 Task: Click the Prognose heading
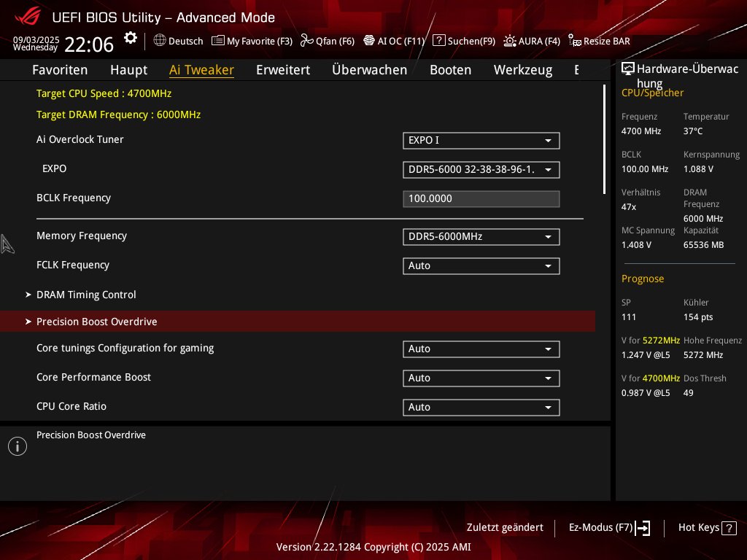(643, 279)
